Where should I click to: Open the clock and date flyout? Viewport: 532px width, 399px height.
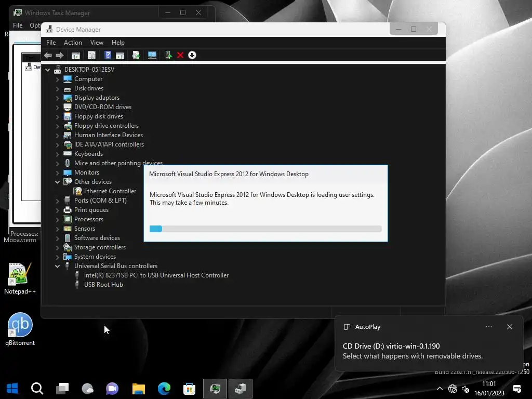[x=489, y=389]
